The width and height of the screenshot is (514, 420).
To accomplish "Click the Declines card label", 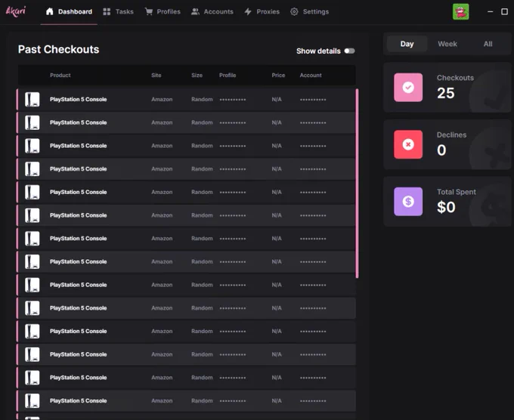I will click(x=452, y=135).
